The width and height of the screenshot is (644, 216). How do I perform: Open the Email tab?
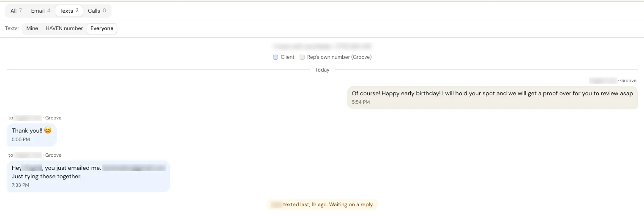tap(41, 11)
